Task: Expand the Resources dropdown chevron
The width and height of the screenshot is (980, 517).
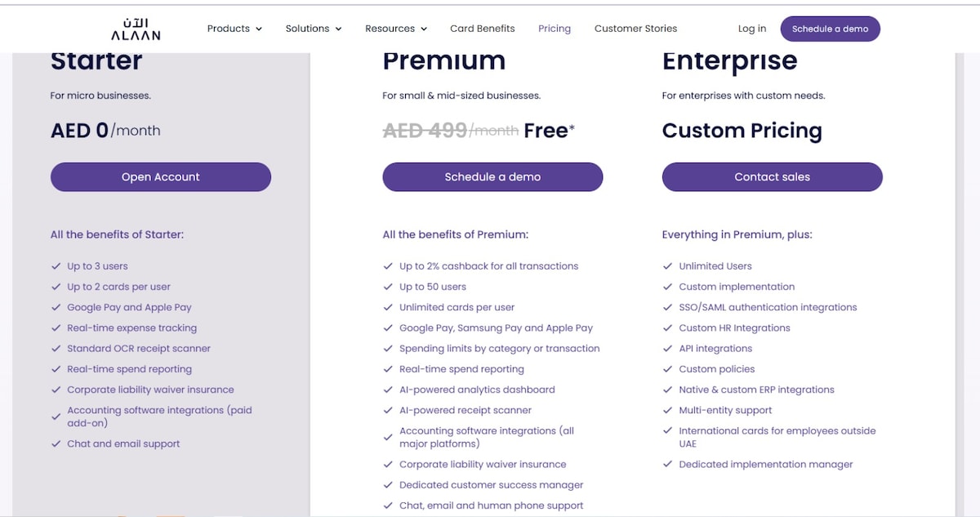Action: tap(424, 29)
